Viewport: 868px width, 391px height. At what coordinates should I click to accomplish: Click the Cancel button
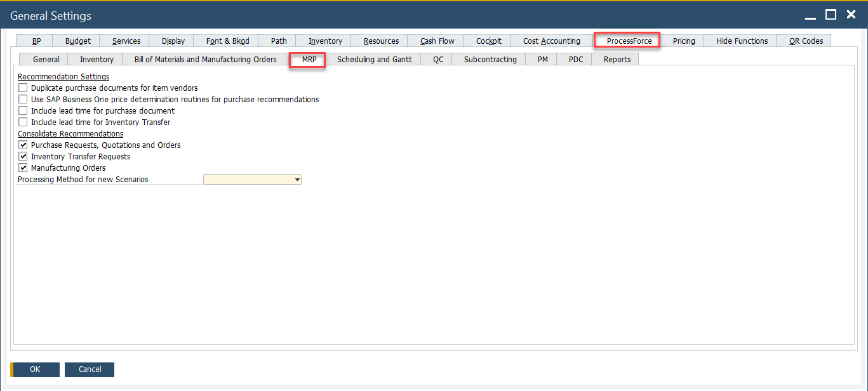click(x=89, y=369)
